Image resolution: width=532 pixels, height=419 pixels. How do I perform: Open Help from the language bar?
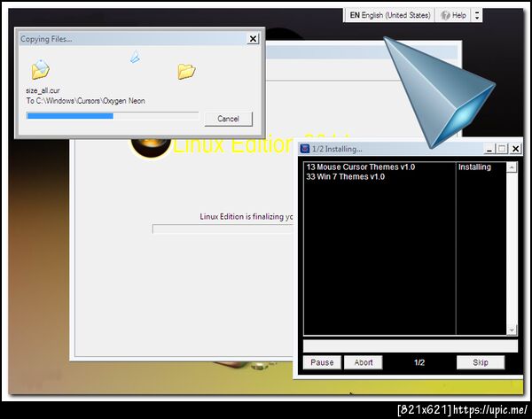[x=453, y=15]
